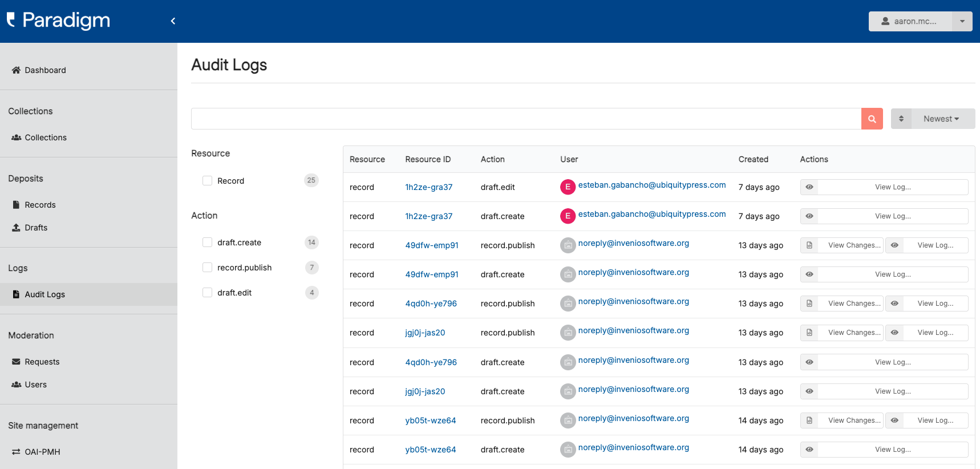Click the eye icon in the draft.create yb05t-wze64 row
The width and height of the screenshot is (980, 469).
click(809, 450)
